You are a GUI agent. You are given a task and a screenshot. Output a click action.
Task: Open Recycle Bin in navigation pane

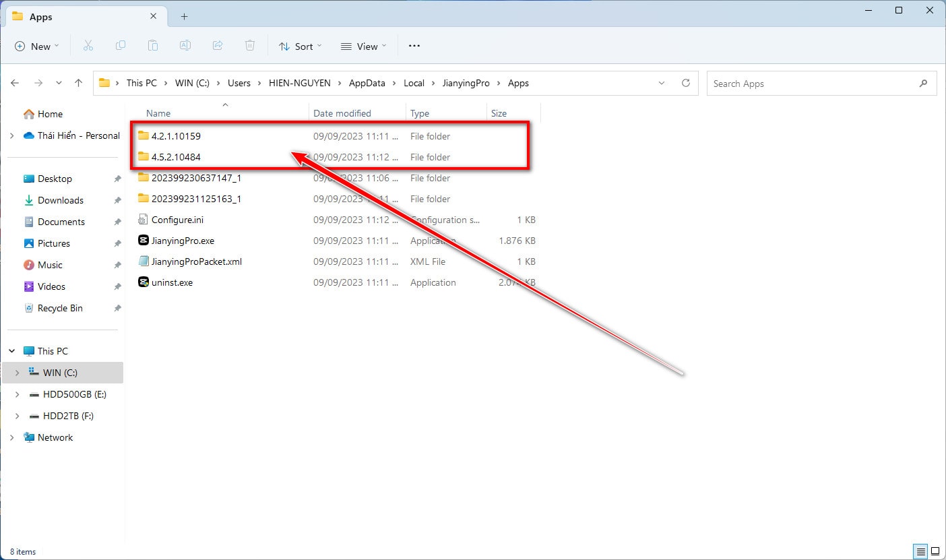coord(53,308)
